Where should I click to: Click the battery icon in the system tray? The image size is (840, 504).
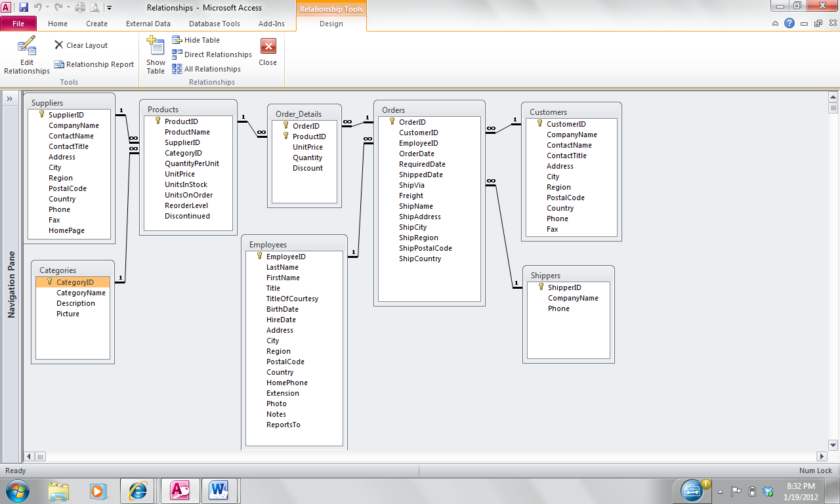click(x=752, y=491)
